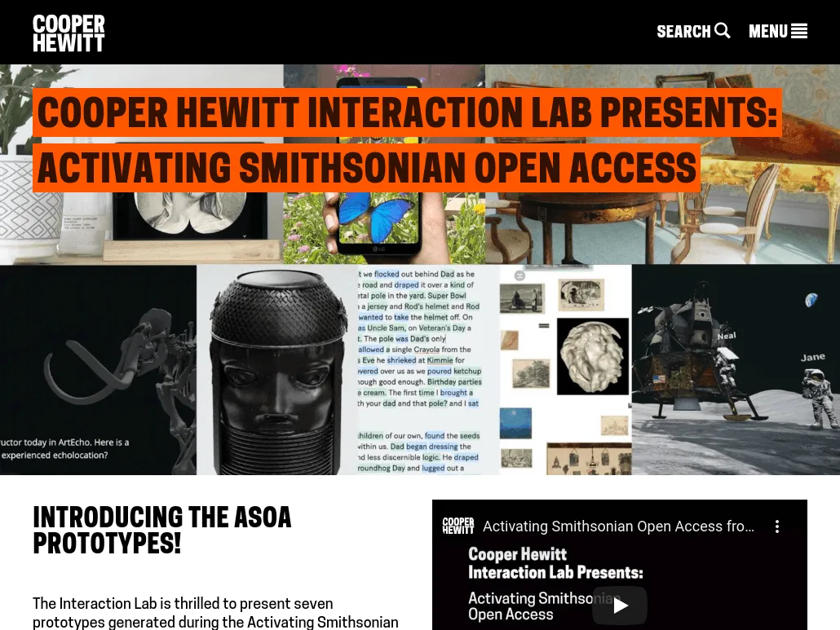Click the highlighted text prototype image

pyautogui.click(x=428, y=369)
